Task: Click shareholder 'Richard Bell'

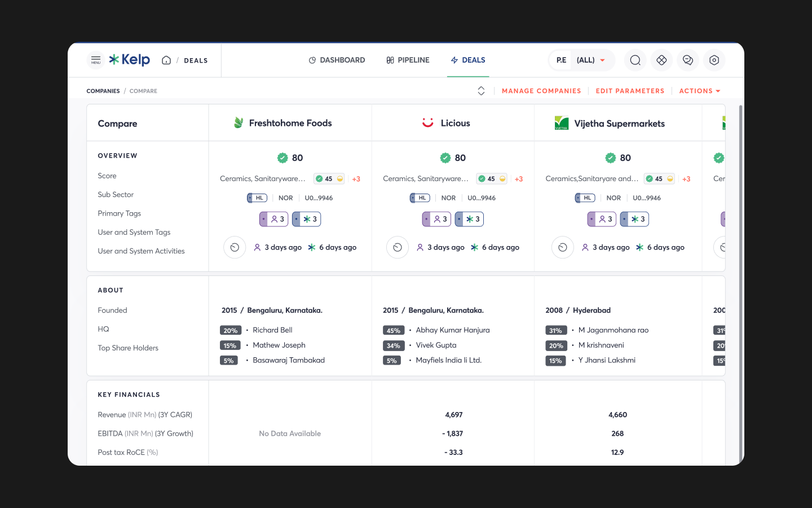Action: 272,330
